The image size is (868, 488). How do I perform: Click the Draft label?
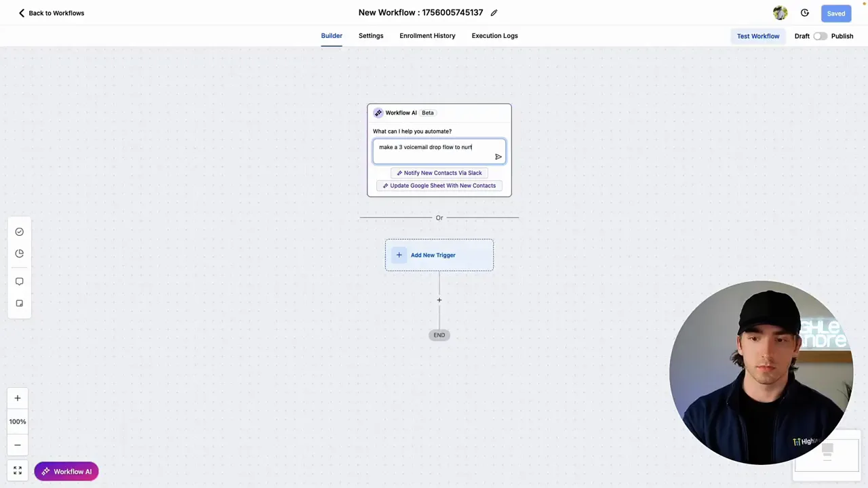pos(802,36)
